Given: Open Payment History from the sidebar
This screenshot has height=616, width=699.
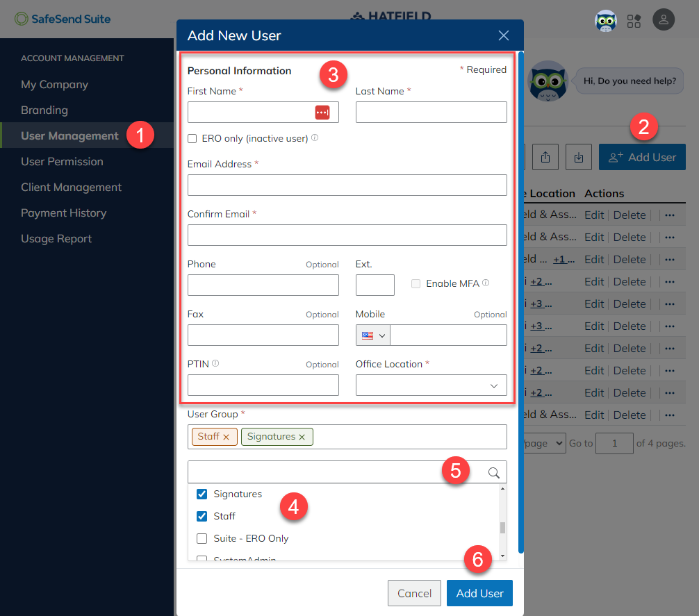Looking at the screenshot, I should point(63,213).
